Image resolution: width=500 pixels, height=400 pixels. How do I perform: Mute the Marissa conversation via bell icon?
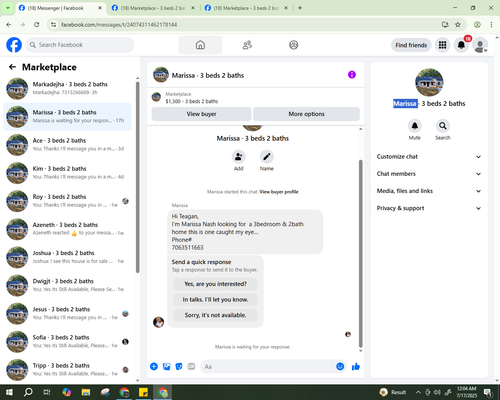click(415, 126)
